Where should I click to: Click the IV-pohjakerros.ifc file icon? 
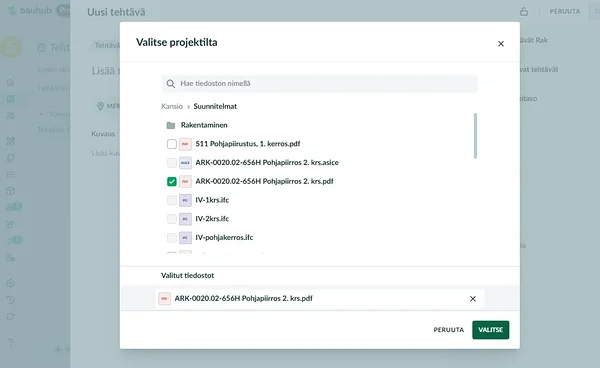click(x=185, y=238)
